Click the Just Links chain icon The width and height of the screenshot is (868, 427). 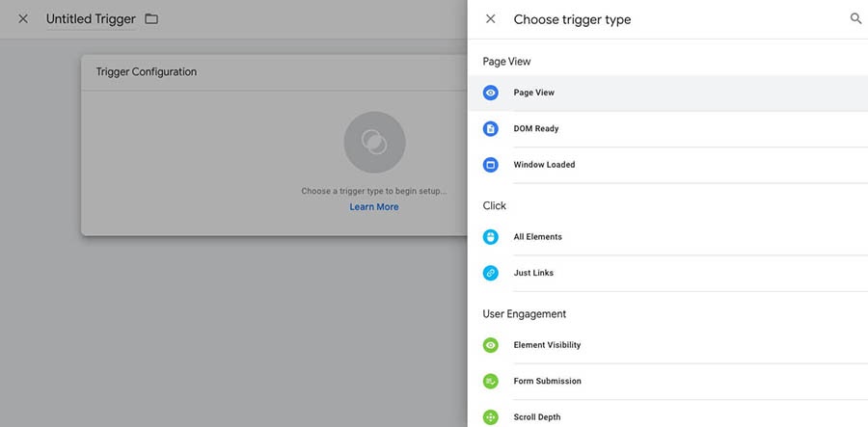click(x=491, y=273)
